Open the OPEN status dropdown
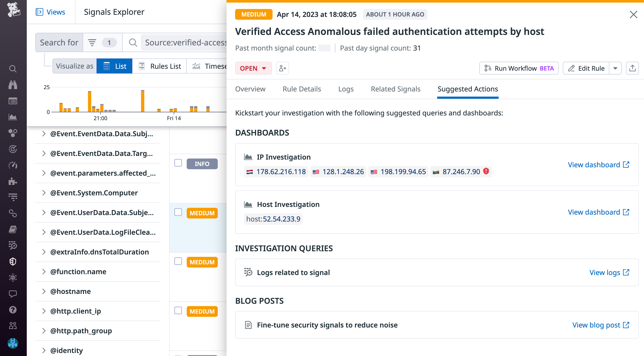Image resolution: width=644 pixels, height=356 pixels. coord(253,68)
